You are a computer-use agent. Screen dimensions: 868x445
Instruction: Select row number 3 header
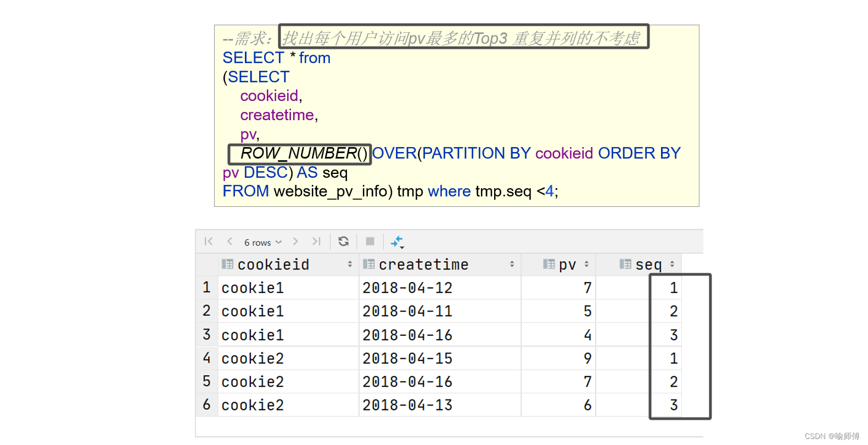(206, 335)
